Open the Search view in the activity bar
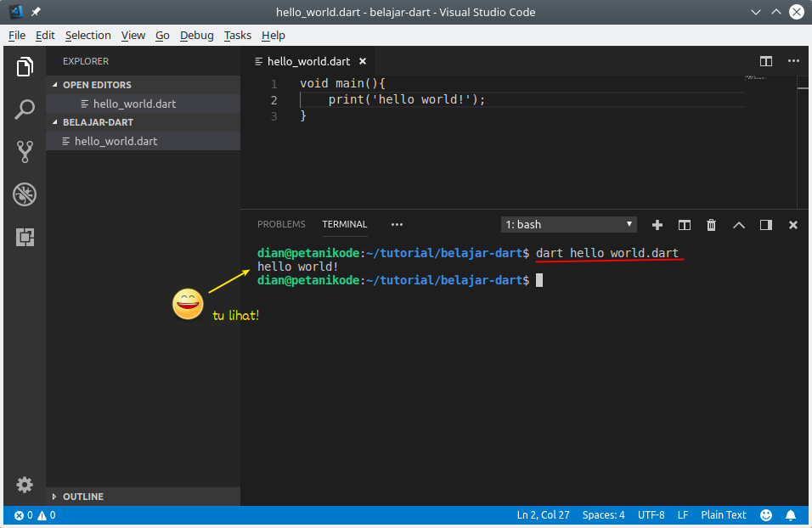This screenshot has height=528, width=812. (25, 110)
